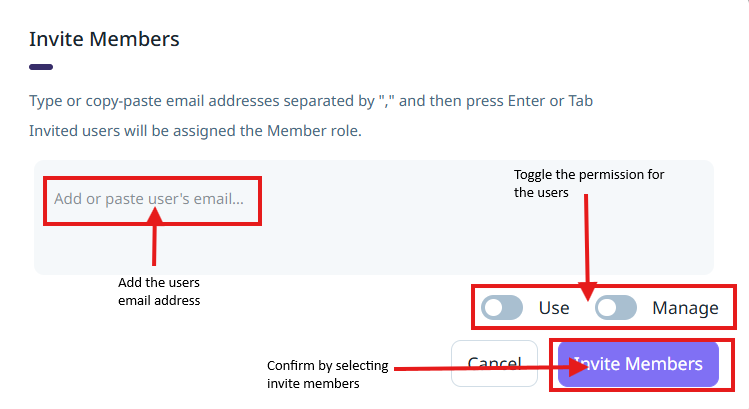Click the email address input field
This screenshot has height=409, width=749.
click(149, 199)
